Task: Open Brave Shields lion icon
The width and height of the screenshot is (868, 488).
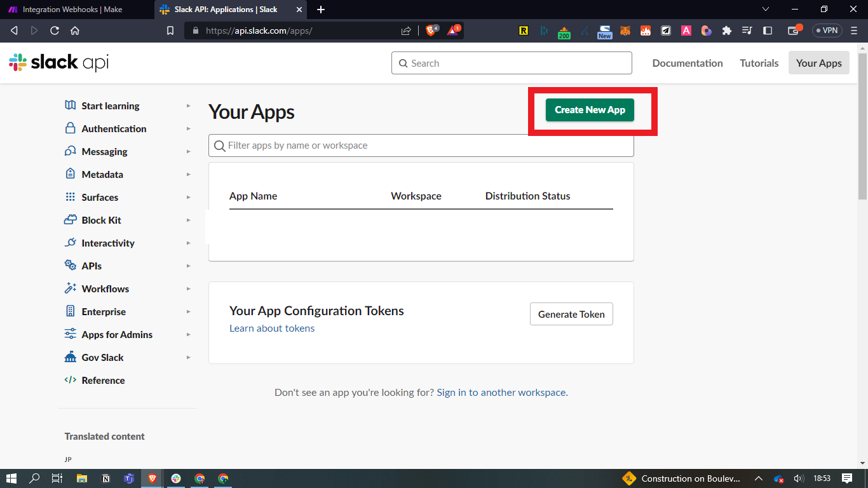Action: (x=431, y=30)
